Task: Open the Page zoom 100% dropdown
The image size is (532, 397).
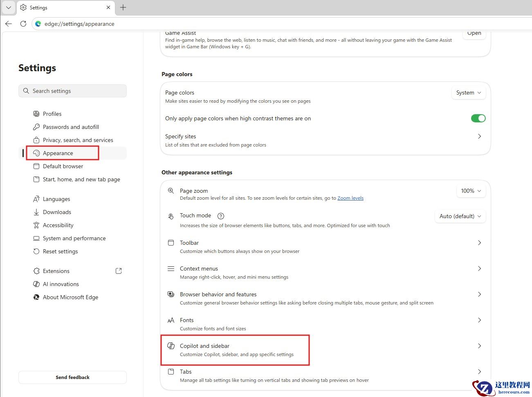Action: click(471, 191)
